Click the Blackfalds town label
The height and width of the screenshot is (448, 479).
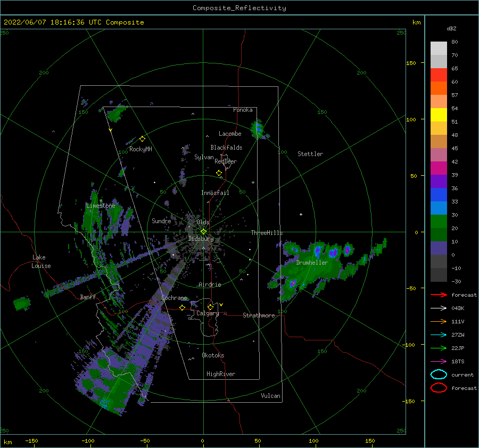point(226,148)
